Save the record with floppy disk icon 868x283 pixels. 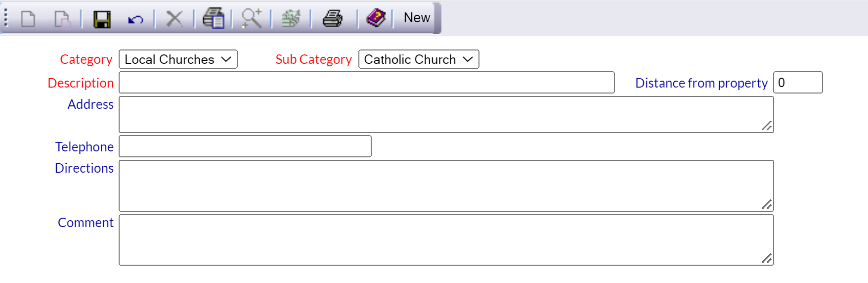102,19
